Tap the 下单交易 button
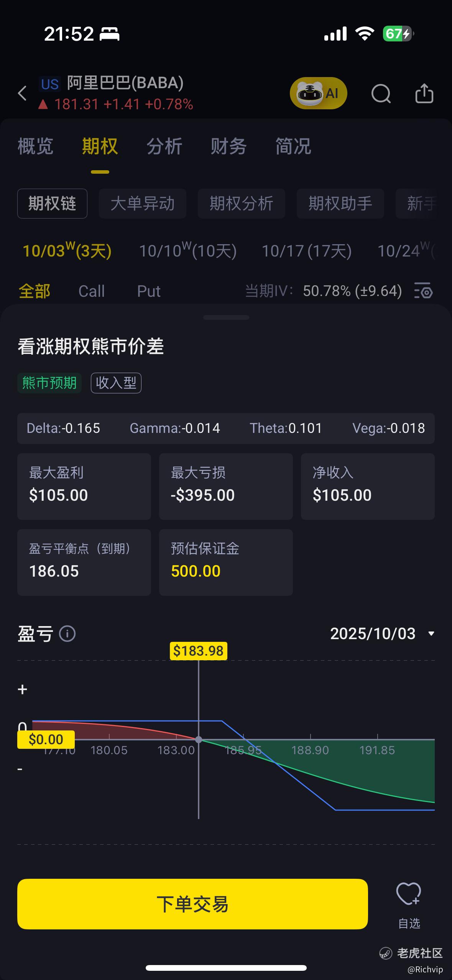452x980 pixels. (192, 904)
